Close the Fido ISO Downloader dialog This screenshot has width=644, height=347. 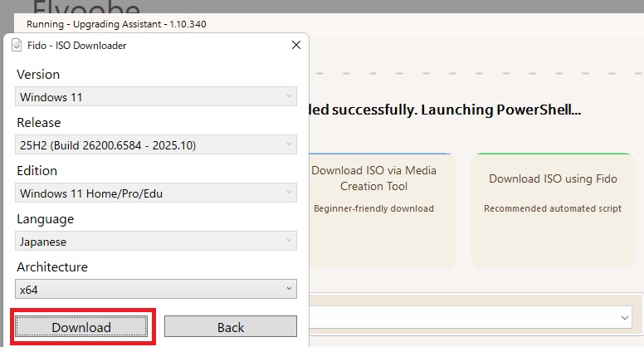click(x=296, y=46)
